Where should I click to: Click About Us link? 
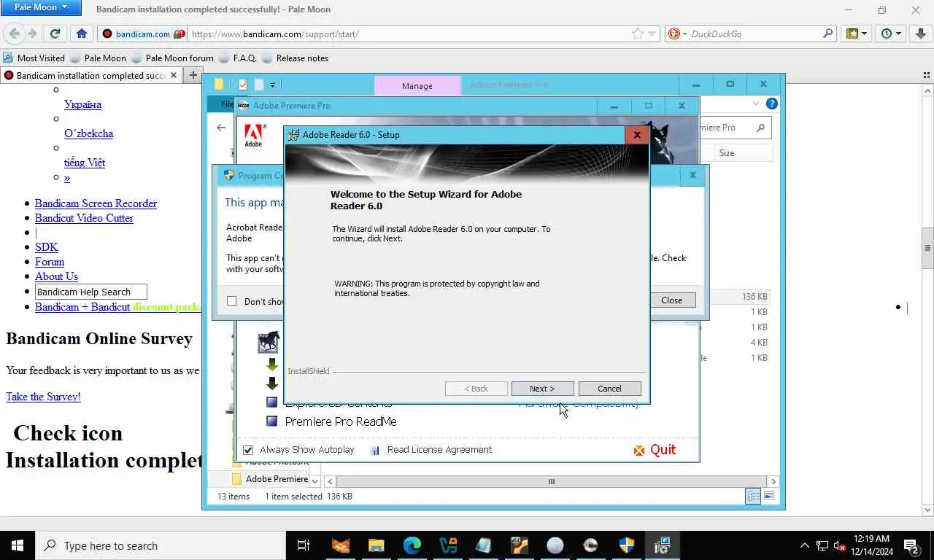click(56, 276)
